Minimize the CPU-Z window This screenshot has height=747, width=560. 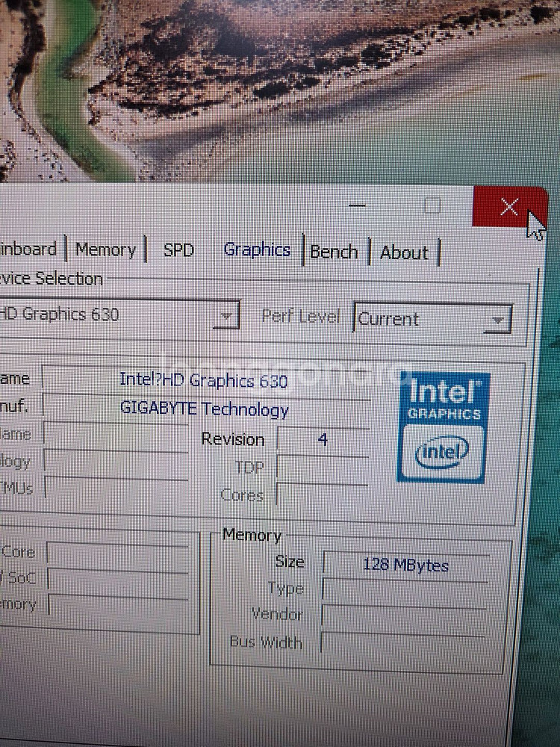(357, 206)
